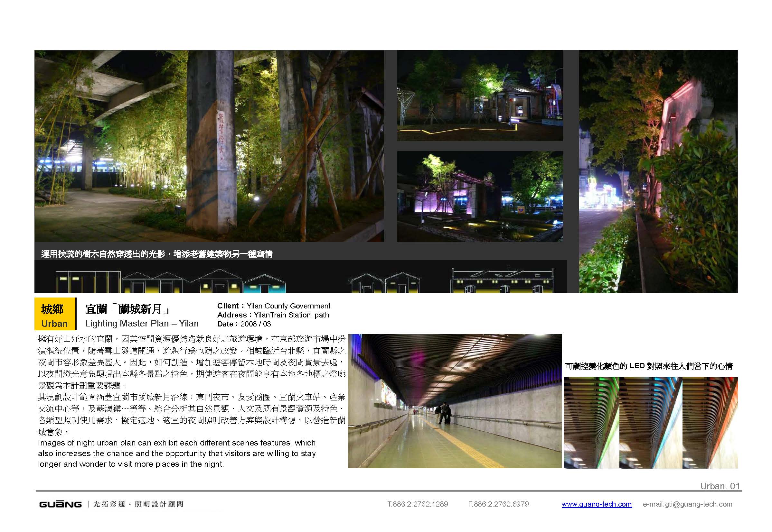Click the Chinese line starting 城意象
Screen dimensions: 772x532
[x=53, y=432]
